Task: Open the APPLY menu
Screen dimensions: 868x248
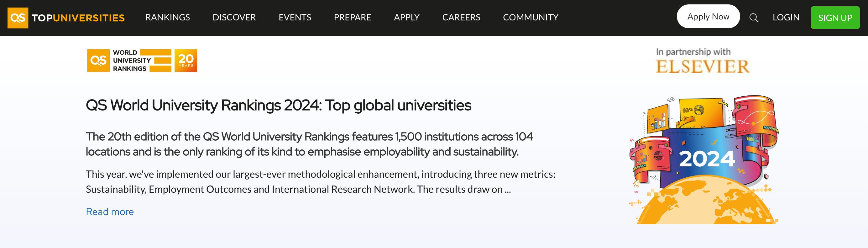Action: click(407, 17)
